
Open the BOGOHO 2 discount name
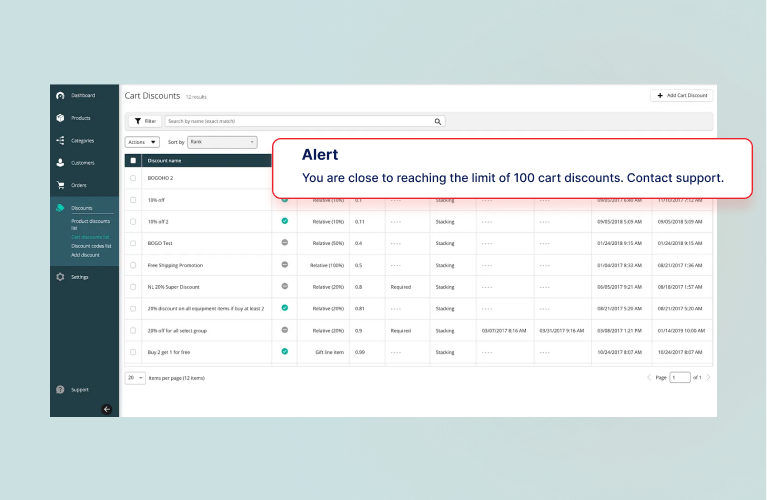click(160, 178)
